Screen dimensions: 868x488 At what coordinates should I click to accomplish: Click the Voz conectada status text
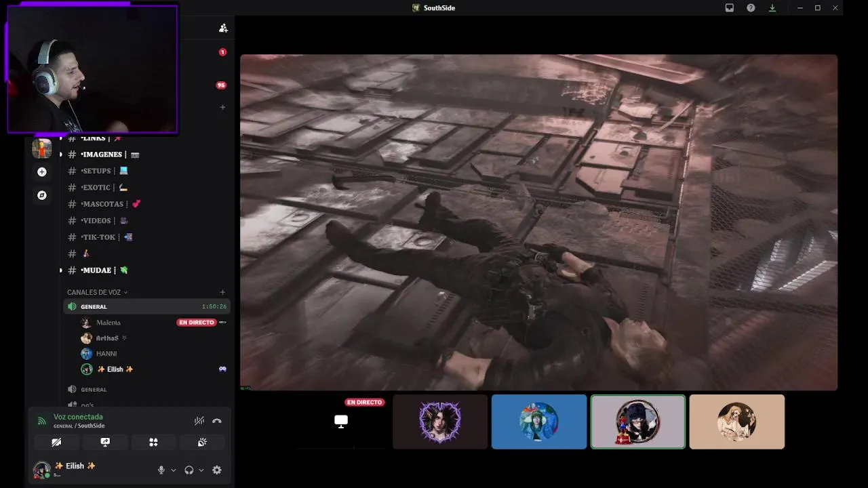coord(78,417)
